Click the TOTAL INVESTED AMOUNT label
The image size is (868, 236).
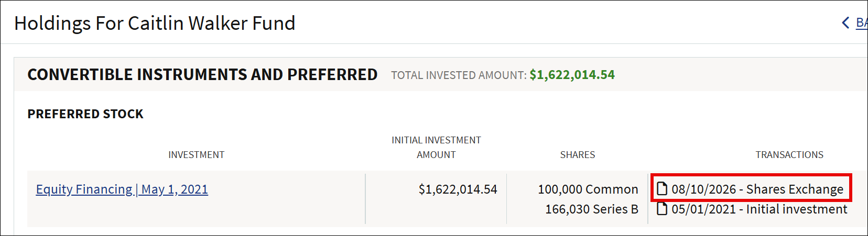tap(459, 75)
